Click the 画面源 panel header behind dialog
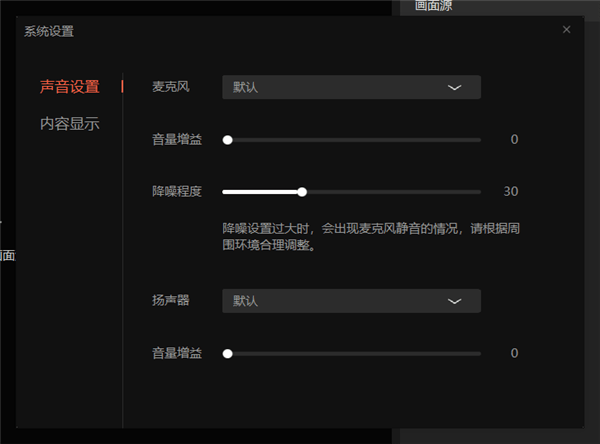The image size is (600, 444). point(434,5)
